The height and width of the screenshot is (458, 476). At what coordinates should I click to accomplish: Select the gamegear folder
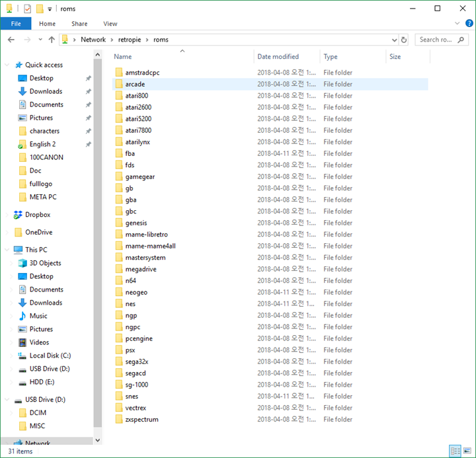pyautogui.click(x=140, y=176)
